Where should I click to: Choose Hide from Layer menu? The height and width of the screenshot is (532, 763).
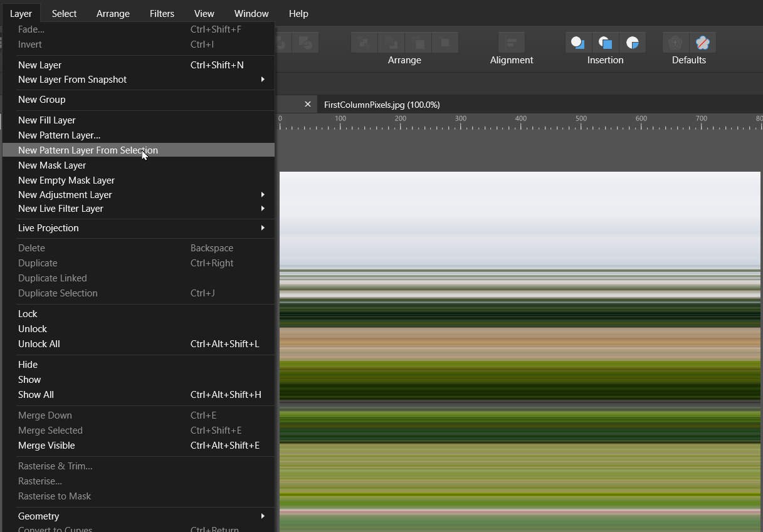(139, 365)
